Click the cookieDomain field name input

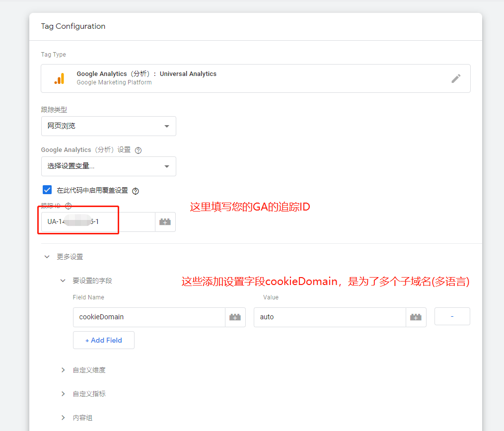149,317
